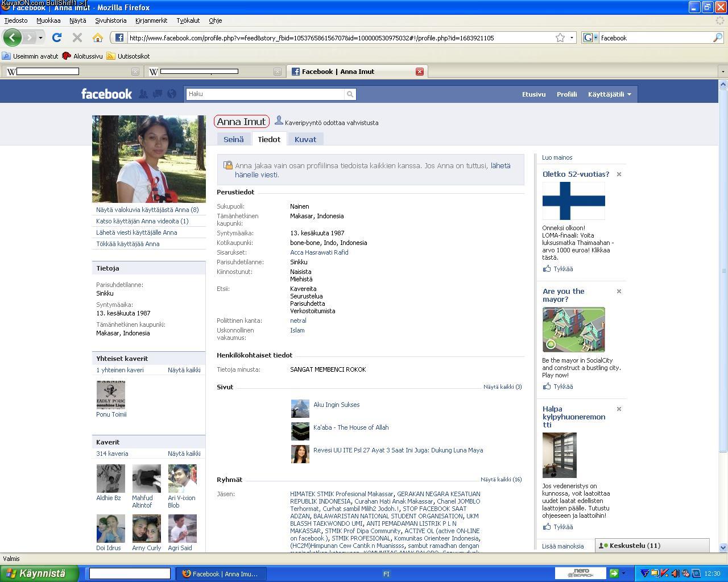
Task: Go to the browser home page icon
Action: pyautogui.click(x=98, y=38)
